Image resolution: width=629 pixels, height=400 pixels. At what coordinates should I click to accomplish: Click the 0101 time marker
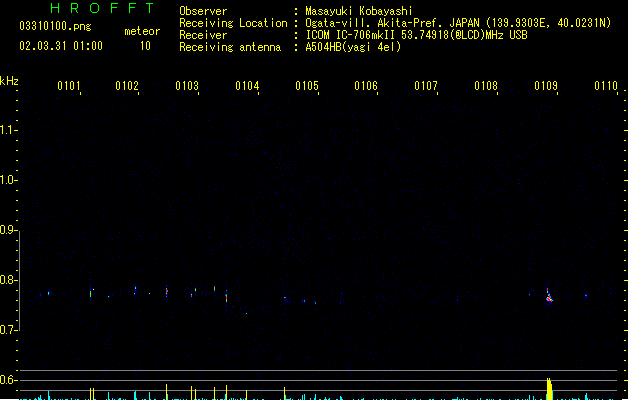pyautogui.click(x=69, y=86)
